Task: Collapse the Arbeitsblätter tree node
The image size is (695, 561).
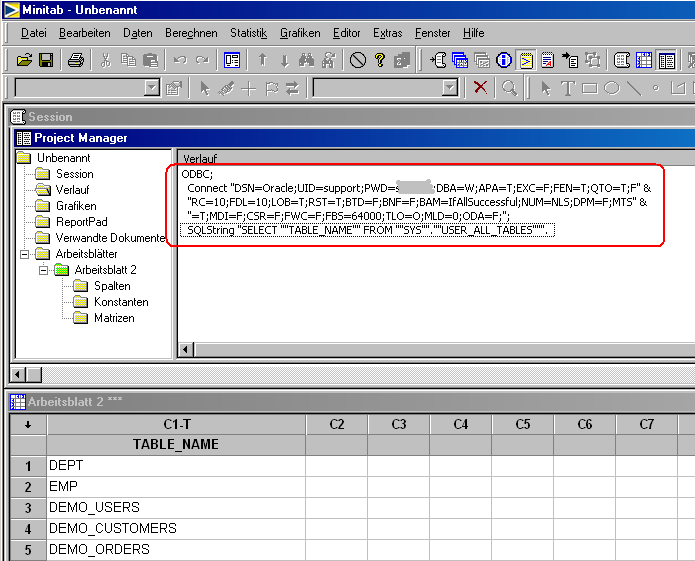Action: pos(25,254)
